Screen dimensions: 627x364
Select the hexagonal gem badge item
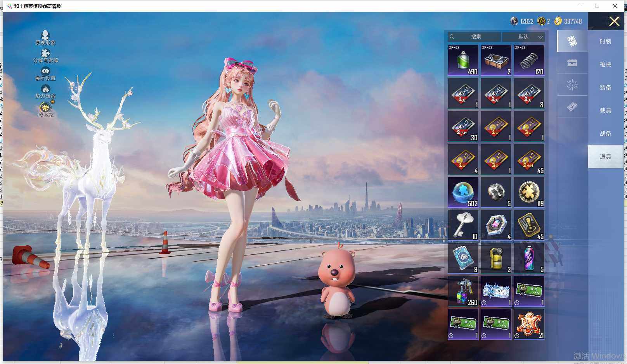tap(496, 225)
